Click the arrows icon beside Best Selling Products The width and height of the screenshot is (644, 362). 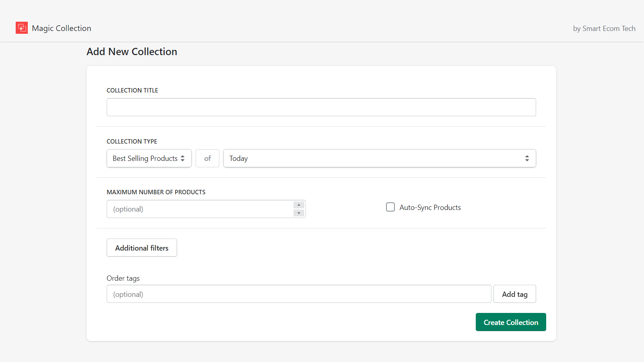tap(183, 158)
